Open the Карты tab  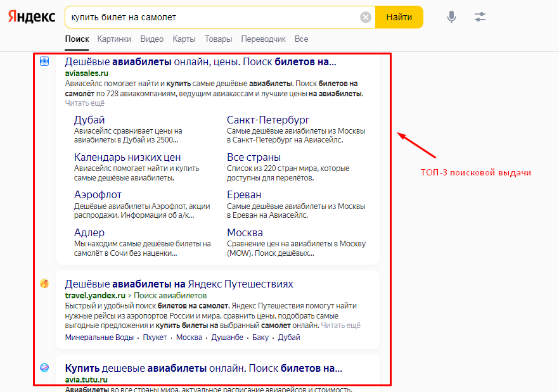pyautogui.click(x=184, y=39)
